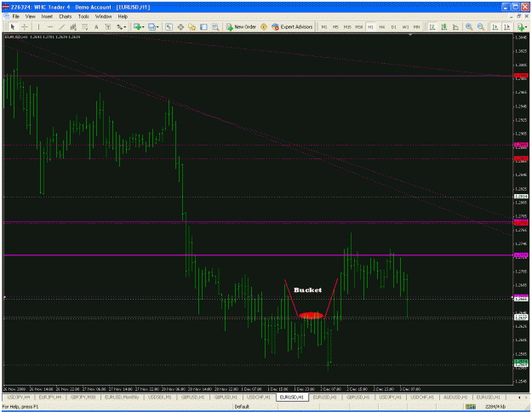Image resolution: width=532 pixels, height=412 pixels.
Task: Switch to H4 timeframe
Action: click(x=382, y=26)
